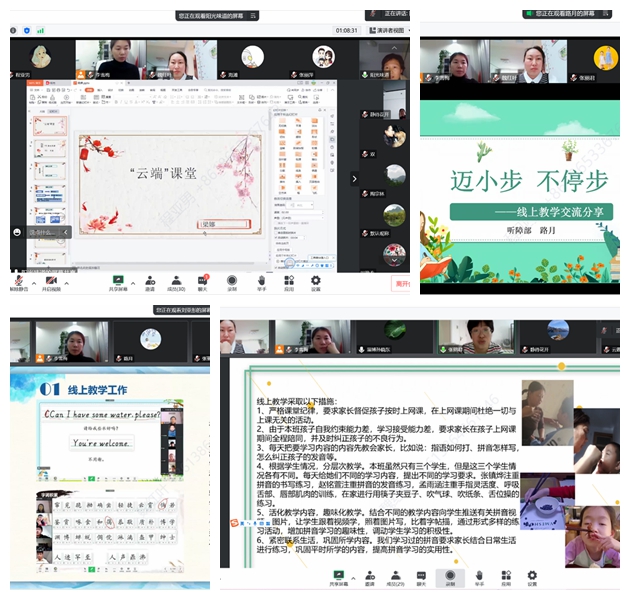
Task: Open Members (30) list in top-left meeting
Action: [x=176, y=280]
